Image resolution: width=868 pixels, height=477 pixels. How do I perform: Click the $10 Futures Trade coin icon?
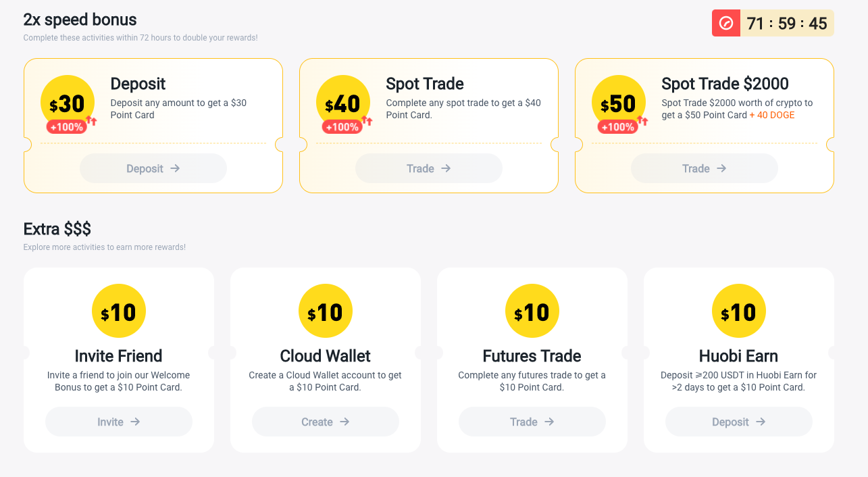pyautogui.click(x=532, y=311)
